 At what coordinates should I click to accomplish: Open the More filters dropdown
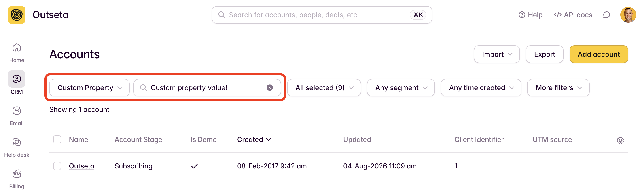pos(558,88)
